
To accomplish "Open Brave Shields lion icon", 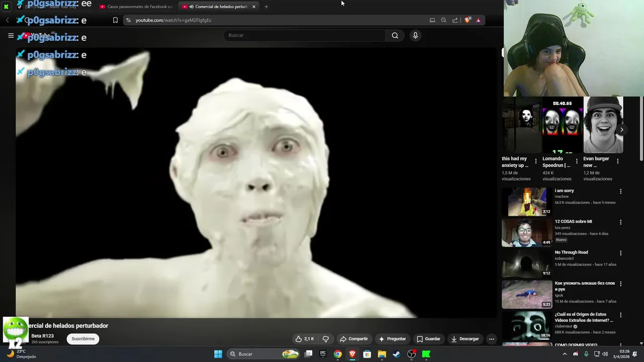I will tap(467, 20).
